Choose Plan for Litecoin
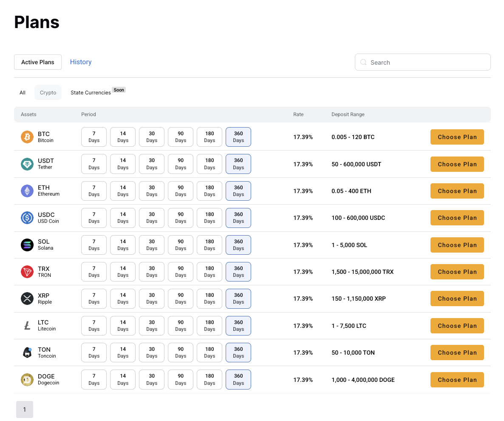Screen dimensions: 504x421 click(457, 326)
